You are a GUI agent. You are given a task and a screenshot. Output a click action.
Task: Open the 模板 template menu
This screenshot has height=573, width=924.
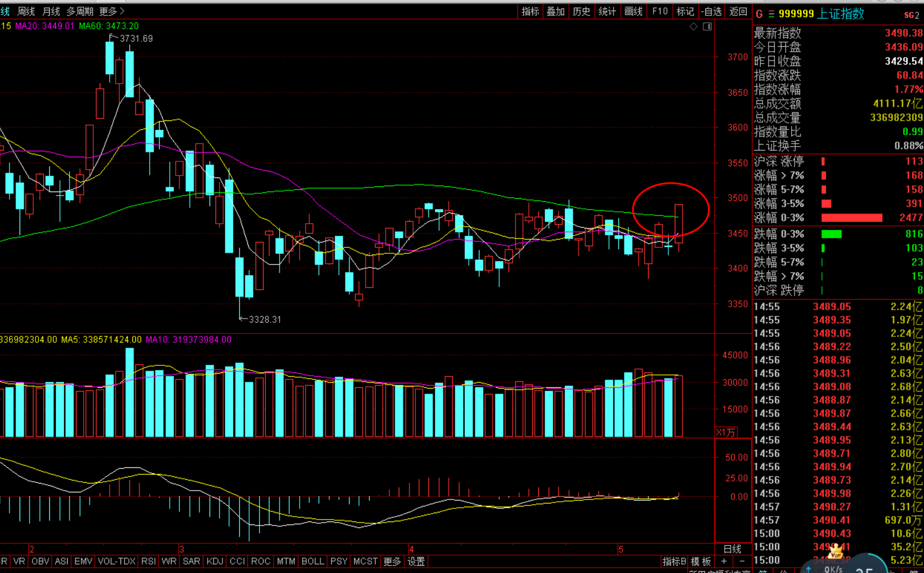coord(701,561)
